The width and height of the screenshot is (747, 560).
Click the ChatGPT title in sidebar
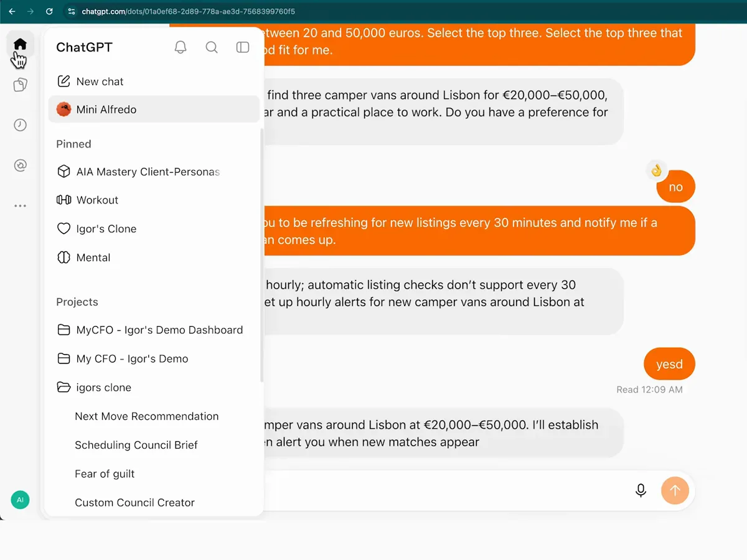pos(84,47)
